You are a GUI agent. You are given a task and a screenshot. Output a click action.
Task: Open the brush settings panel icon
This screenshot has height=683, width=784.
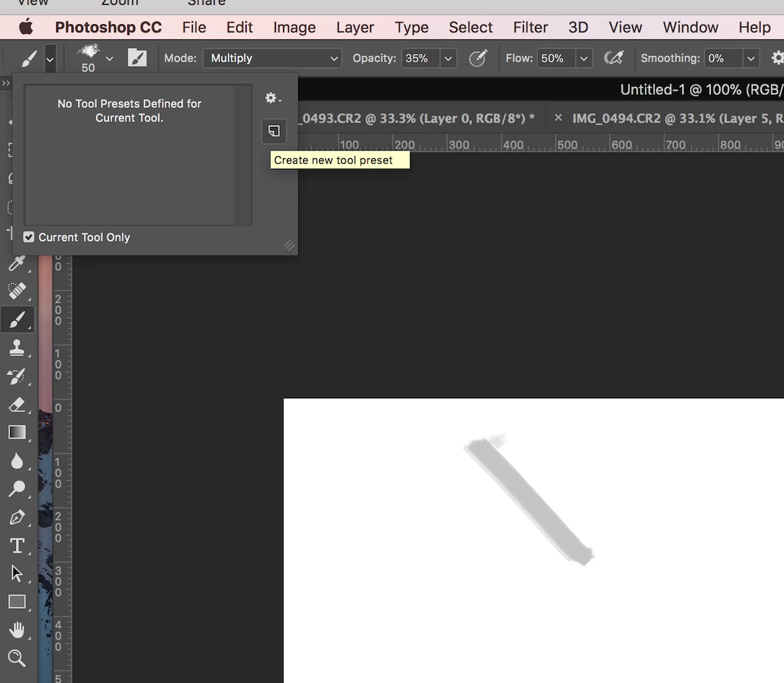(x=137, y=58)
